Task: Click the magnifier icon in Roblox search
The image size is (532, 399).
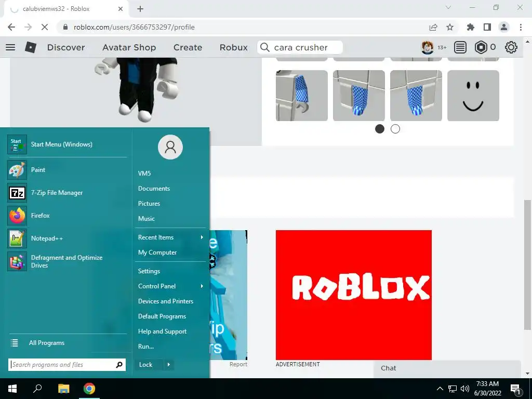Action: point(264,47)
